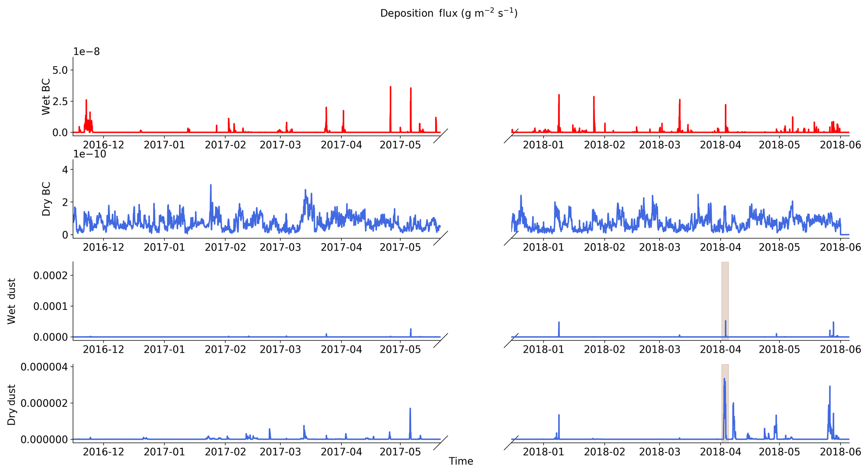Click the 1e−10 exponent above Dry BC
The image size is (868, 472).
pos(89,154)
